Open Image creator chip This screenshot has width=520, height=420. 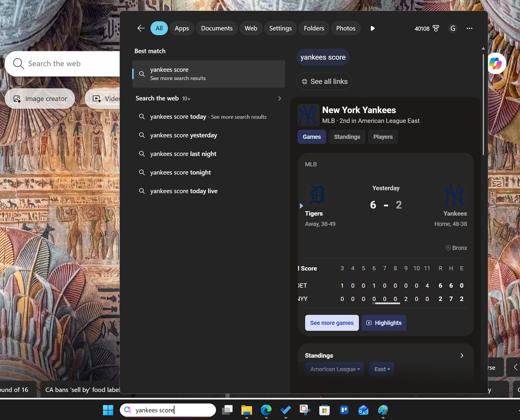(x=40, y=98)
